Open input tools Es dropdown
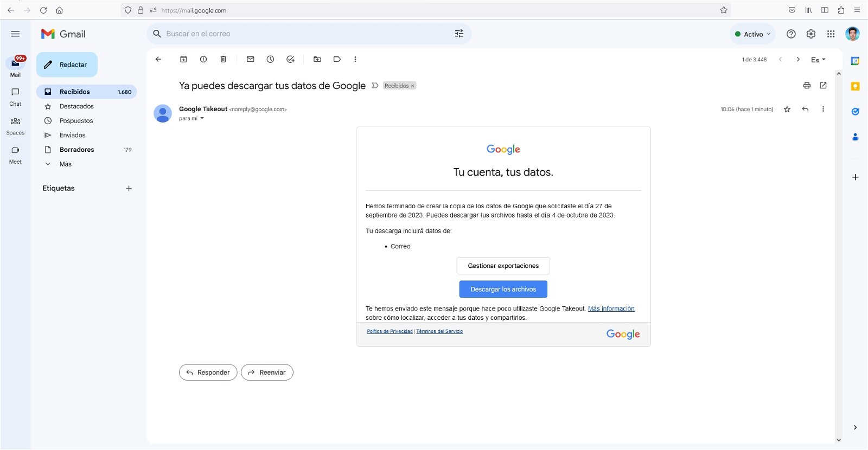Image resolution: width=868 pixels, height=450 pixels. click(x=818, y=60)
